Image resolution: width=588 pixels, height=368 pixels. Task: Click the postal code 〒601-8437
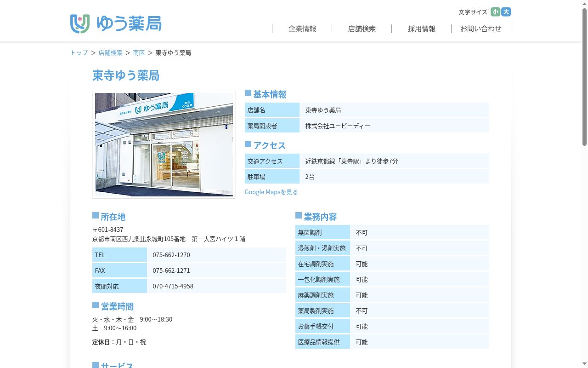point(108,230)
